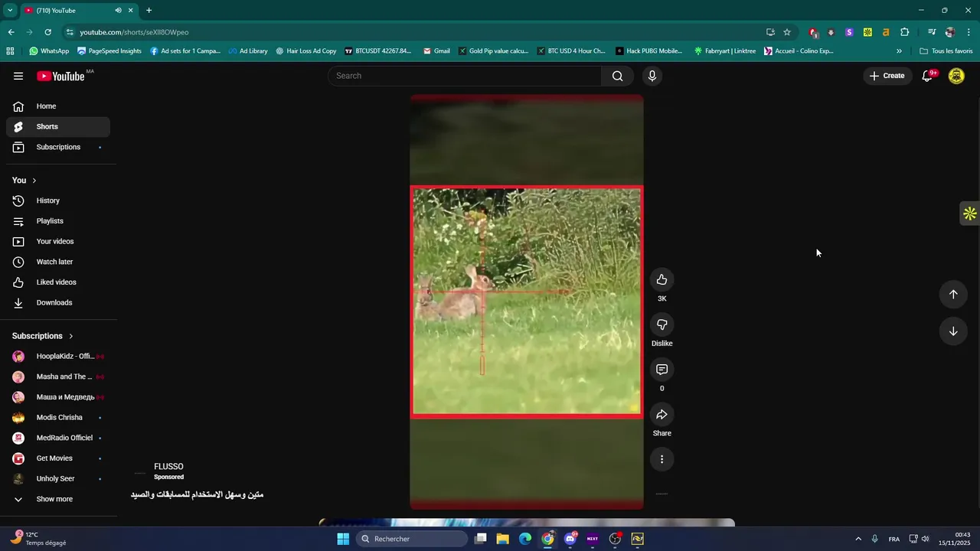Image resolution: width=980 pixels, height=551 pixels.
Task: Show hidden system tray icons
Action: [x=858, y=539]
